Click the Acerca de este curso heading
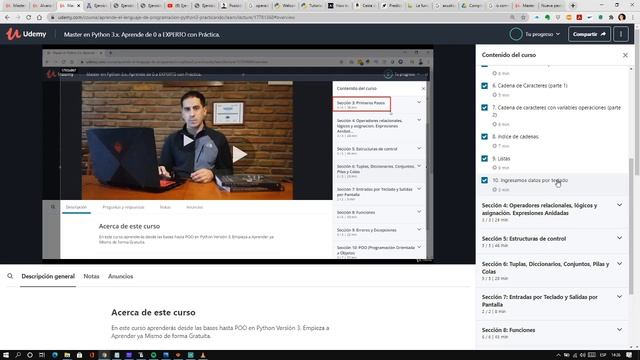 (153, 312)
